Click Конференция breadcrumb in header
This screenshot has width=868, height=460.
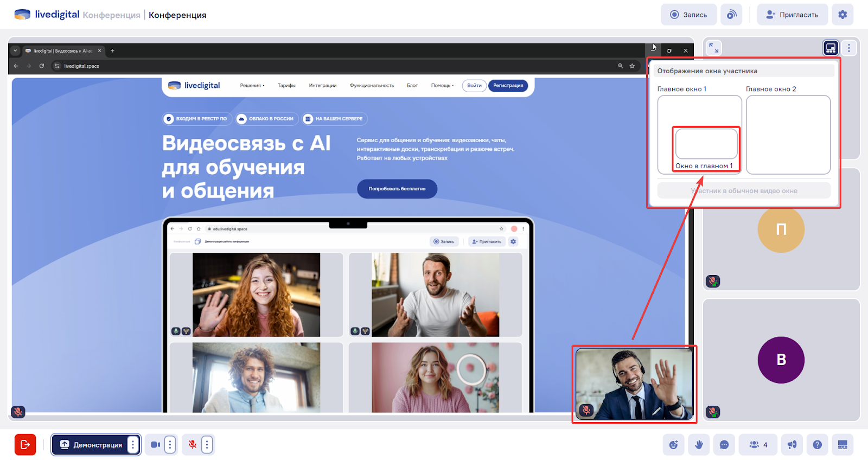(111, 15)
